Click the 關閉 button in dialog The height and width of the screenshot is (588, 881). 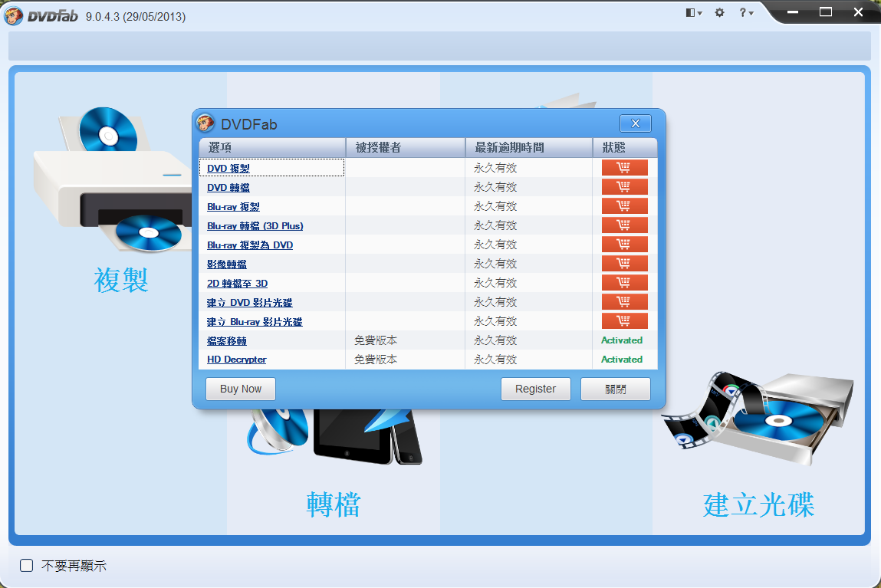coord(615,389)
